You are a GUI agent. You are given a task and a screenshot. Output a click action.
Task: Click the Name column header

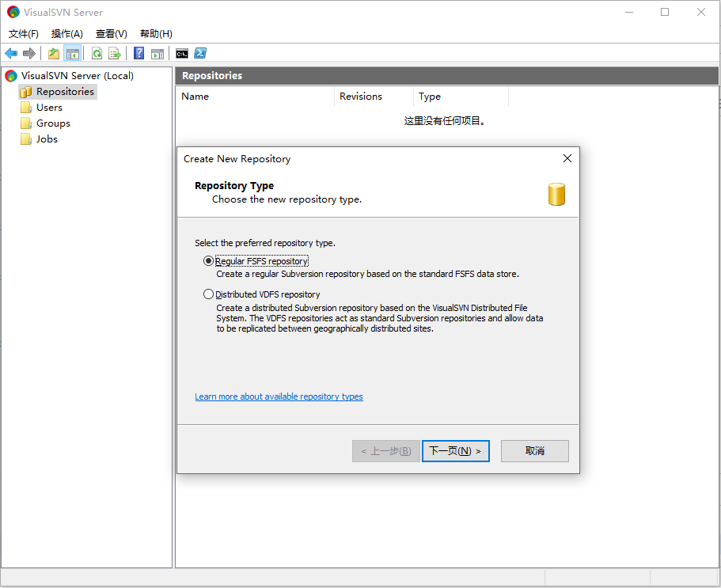coord(255,97)
